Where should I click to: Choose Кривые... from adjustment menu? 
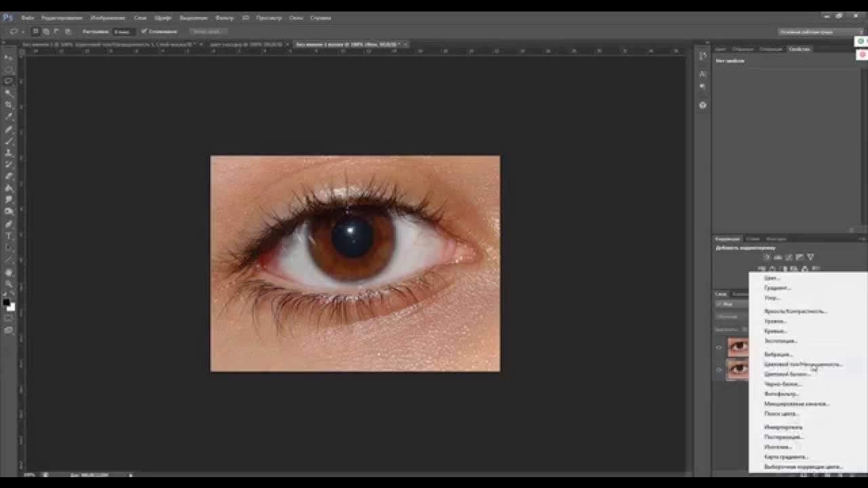[x=776, y=331]
